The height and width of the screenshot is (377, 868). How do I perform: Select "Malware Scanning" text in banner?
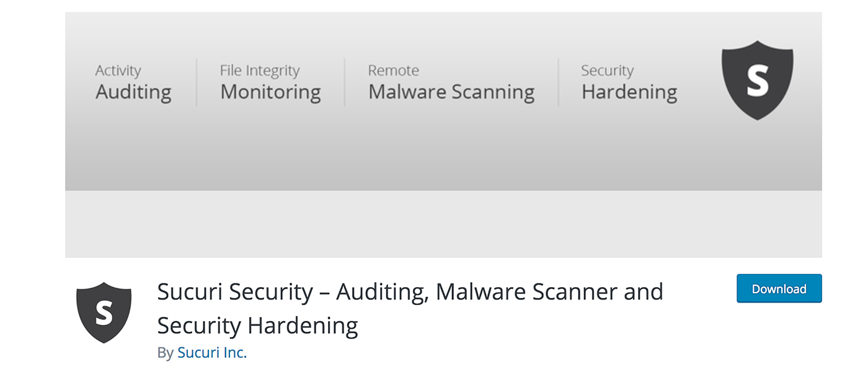point(451,92)
